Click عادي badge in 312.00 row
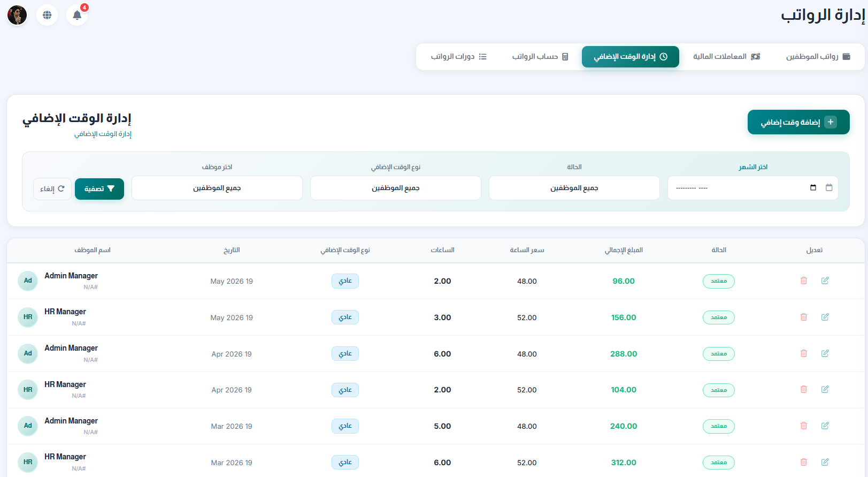The image size is (868, 477). (x=345, y=463)
